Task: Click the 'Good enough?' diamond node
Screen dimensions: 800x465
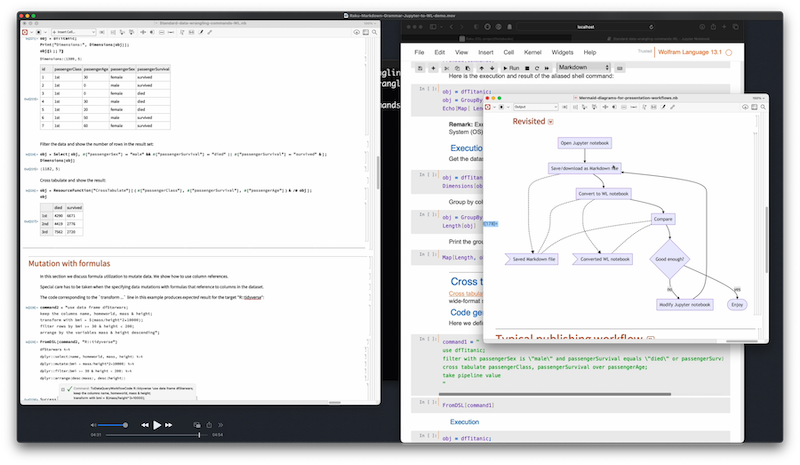Action: point(669,259)
